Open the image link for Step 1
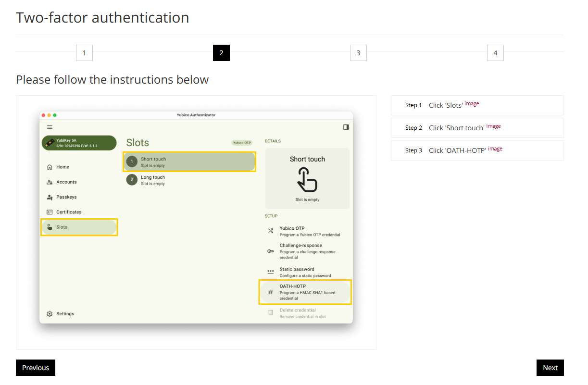Screen dimensions: 588x385 point(472,104)
